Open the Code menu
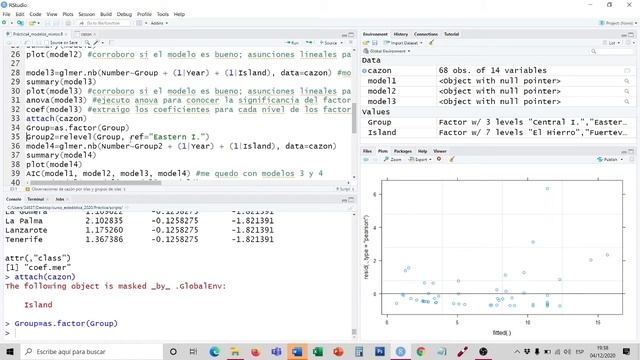The width and height of the screenshot is (640, 360). 36,14
